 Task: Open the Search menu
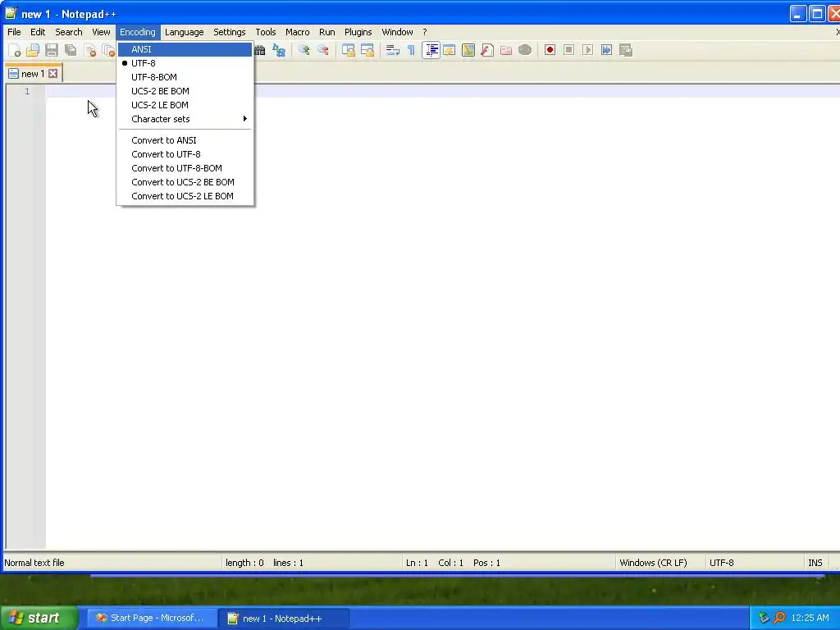(69, 32)
